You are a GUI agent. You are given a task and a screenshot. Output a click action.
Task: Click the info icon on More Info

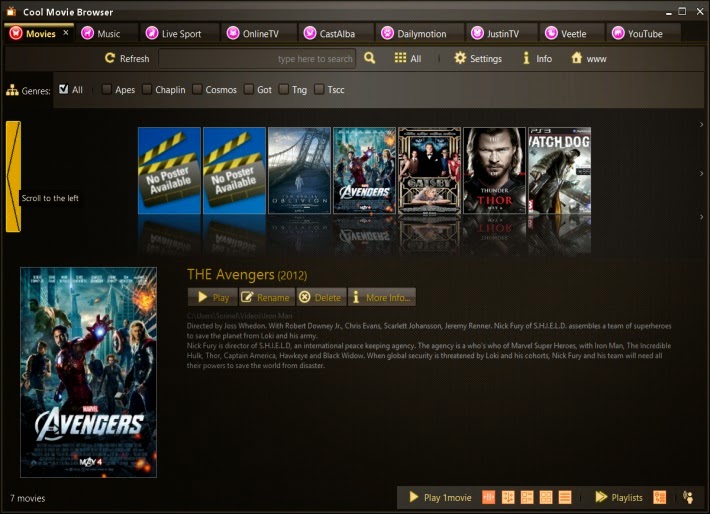click(356, 297)
